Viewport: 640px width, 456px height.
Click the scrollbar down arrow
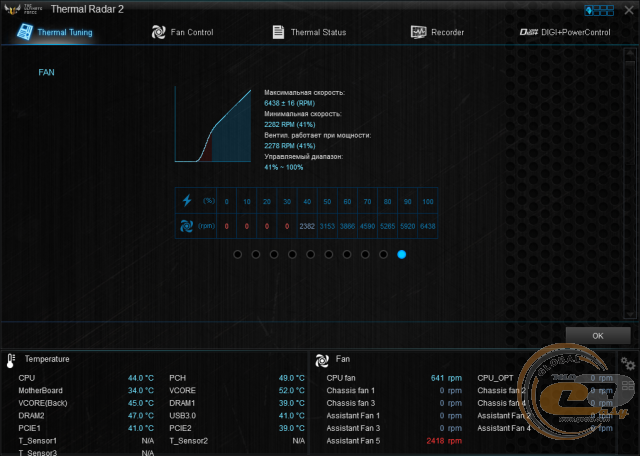point(629,314)
